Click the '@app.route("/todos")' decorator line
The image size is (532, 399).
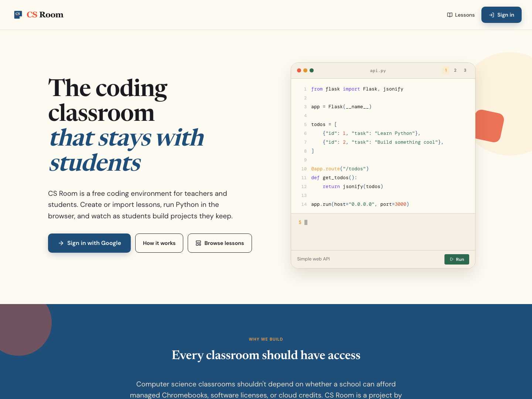[x=340, y=169]
